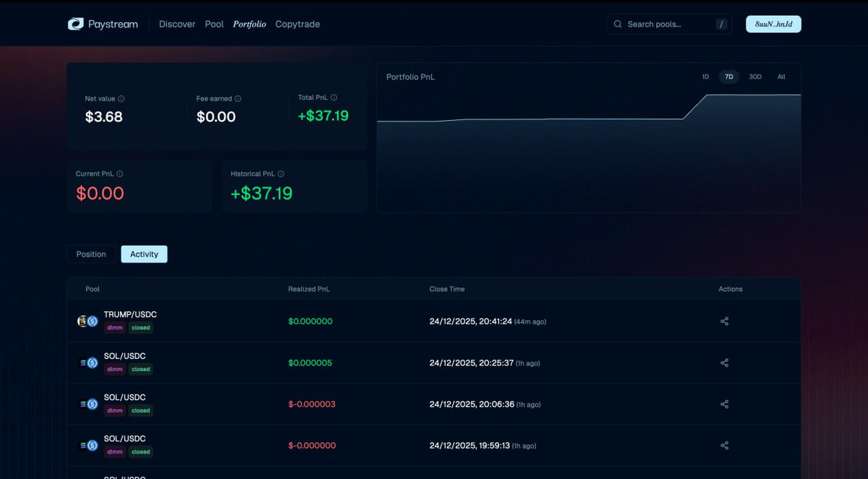
Task: Open the 8uuN.JnJd wallet menu
Action: (x=773, y=24)
